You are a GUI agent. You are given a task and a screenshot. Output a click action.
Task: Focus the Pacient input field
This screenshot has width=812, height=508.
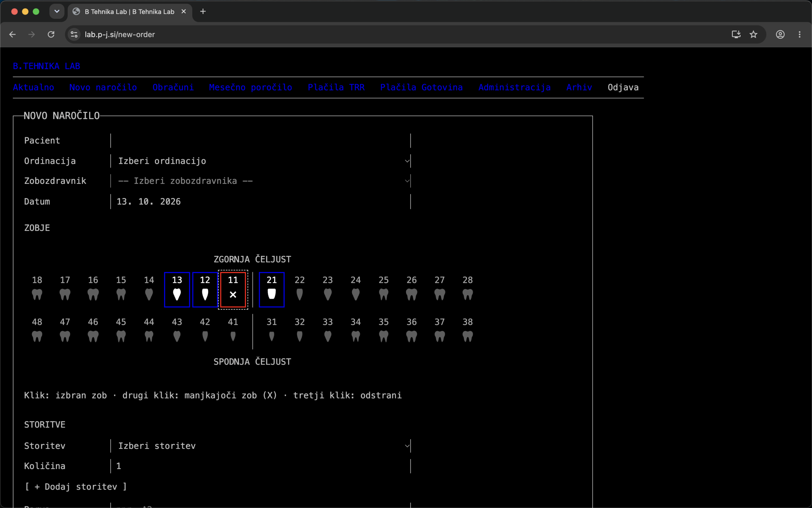261,140
